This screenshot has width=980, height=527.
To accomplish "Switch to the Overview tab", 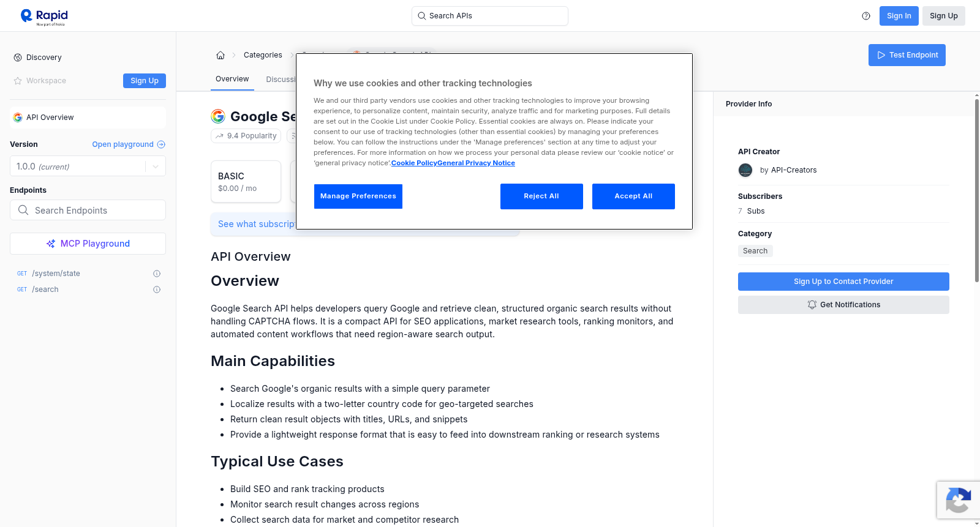I will pos(232,79).
